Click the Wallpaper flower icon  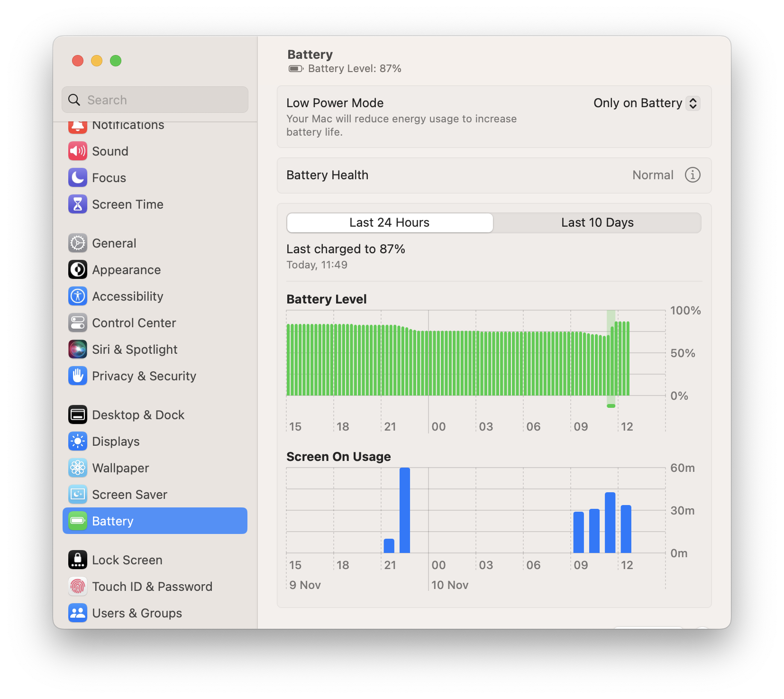[78, 468]
